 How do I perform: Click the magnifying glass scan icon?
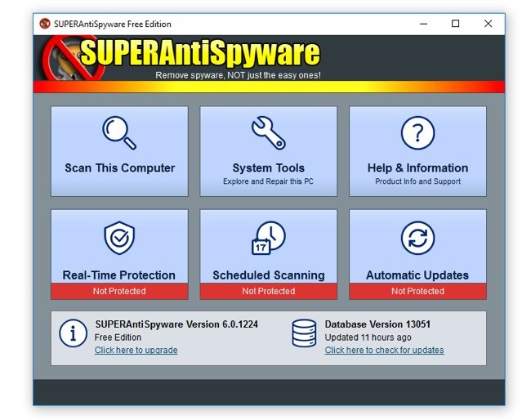[x=119, y=132]
